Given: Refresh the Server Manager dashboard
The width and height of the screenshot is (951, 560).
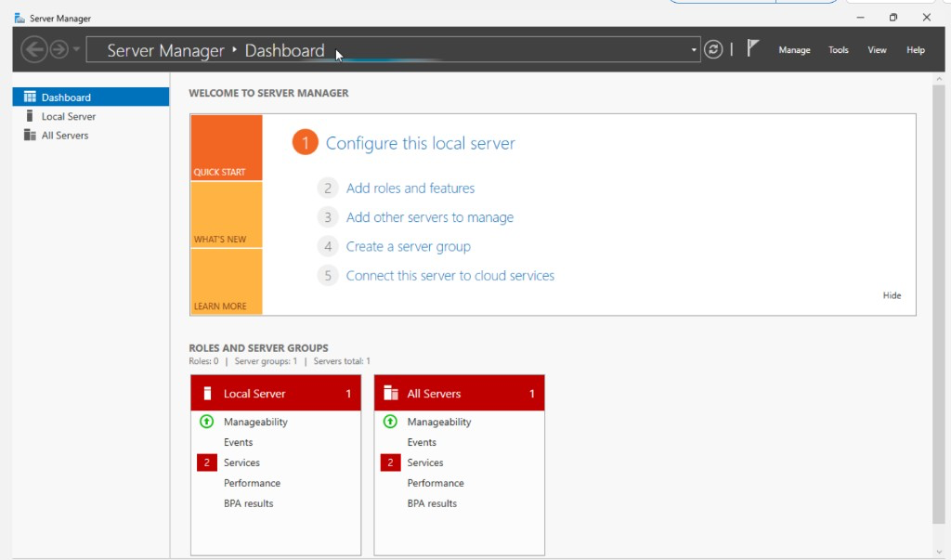Looking at the screenshot, I should [x=713, y=49].
